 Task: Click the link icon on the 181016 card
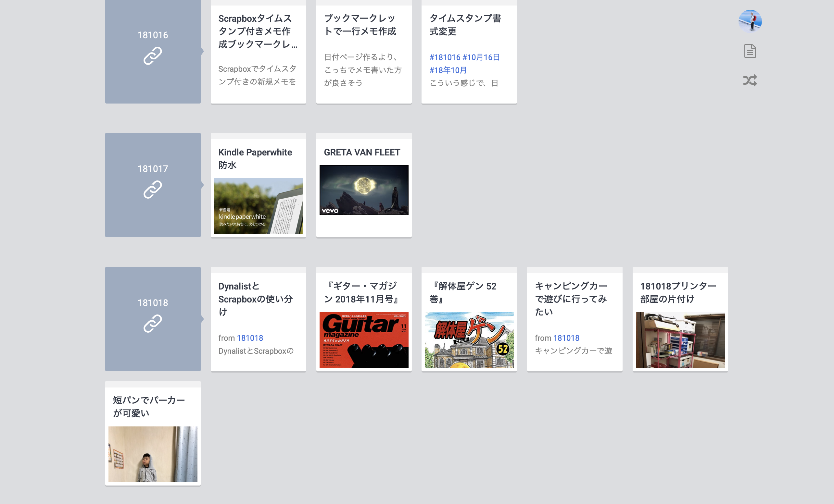pyautogui.click(x=153, y=56)
